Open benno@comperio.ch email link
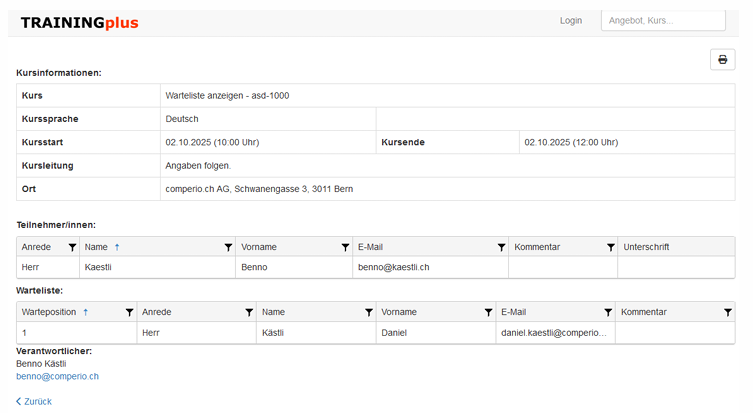Viewport: 753px width, 413px height. 57,376
